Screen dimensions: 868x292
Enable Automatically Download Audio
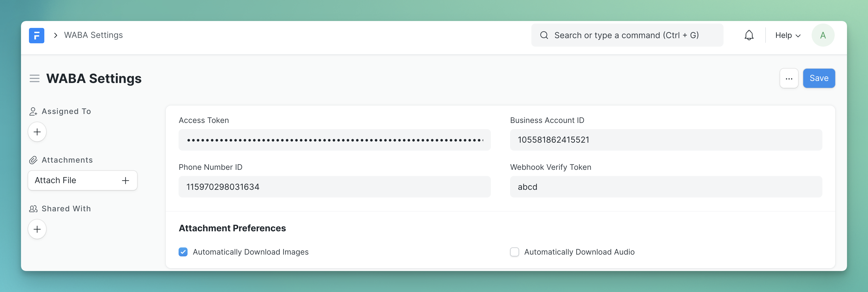click(x=514, y=252)
